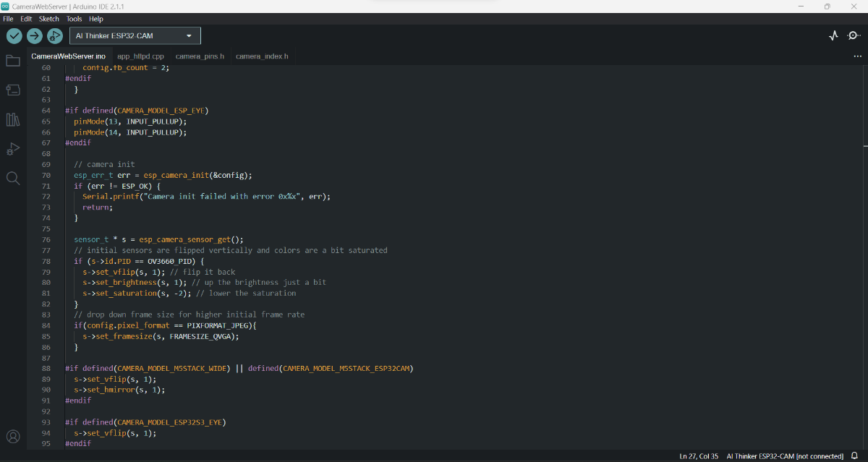Open the Serial Monitor
This screenshot has width=868, height=462.
coord(854,35)
